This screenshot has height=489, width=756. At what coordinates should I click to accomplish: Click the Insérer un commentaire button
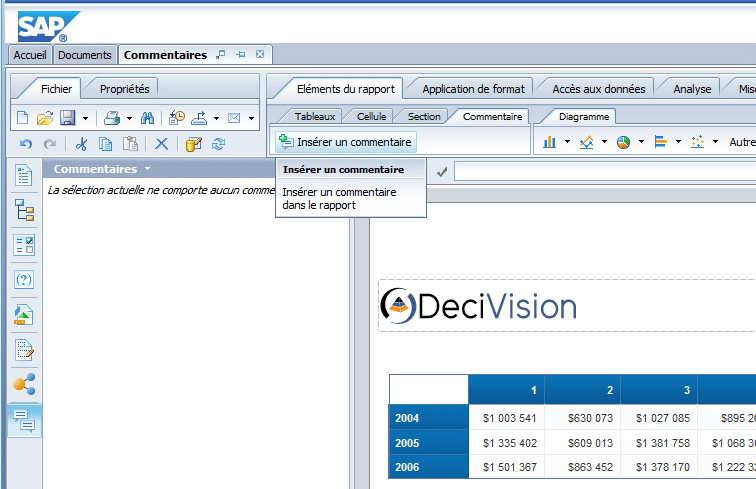tap(346, 142)
